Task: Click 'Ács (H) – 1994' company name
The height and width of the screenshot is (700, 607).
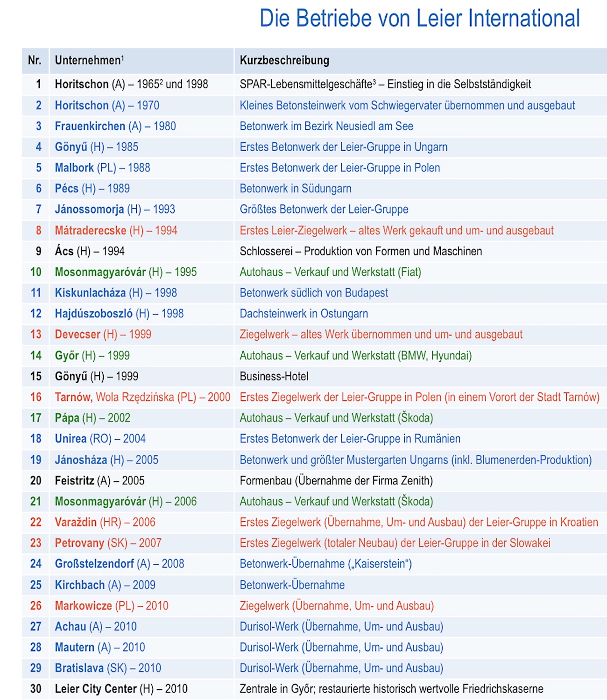Action: [x=90, y=251]
